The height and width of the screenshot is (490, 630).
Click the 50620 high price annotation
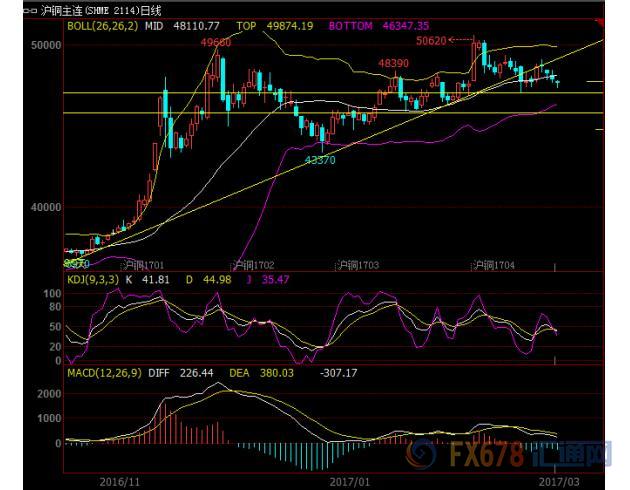[x=431, y=41]
